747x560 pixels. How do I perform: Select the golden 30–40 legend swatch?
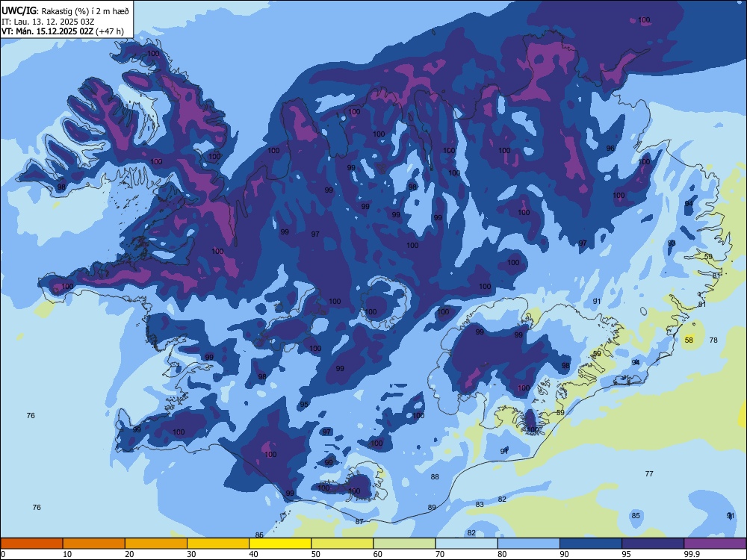tap(218, 544)
